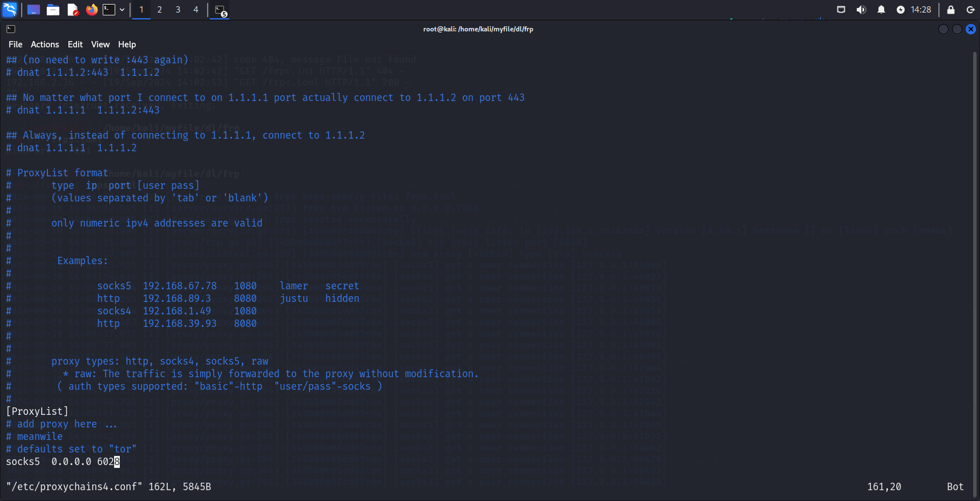Maximize the terminal window
The image size is (980, 501).
coord(957,29)
